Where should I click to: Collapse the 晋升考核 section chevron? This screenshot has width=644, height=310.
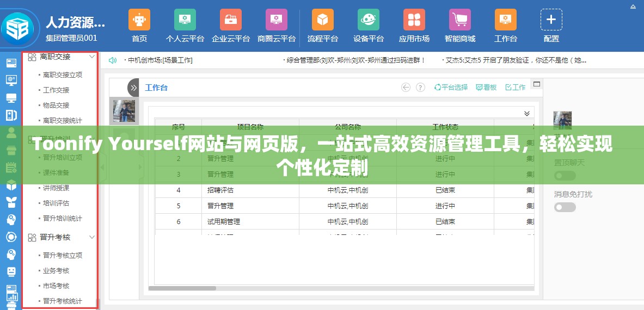coord(92,237)
